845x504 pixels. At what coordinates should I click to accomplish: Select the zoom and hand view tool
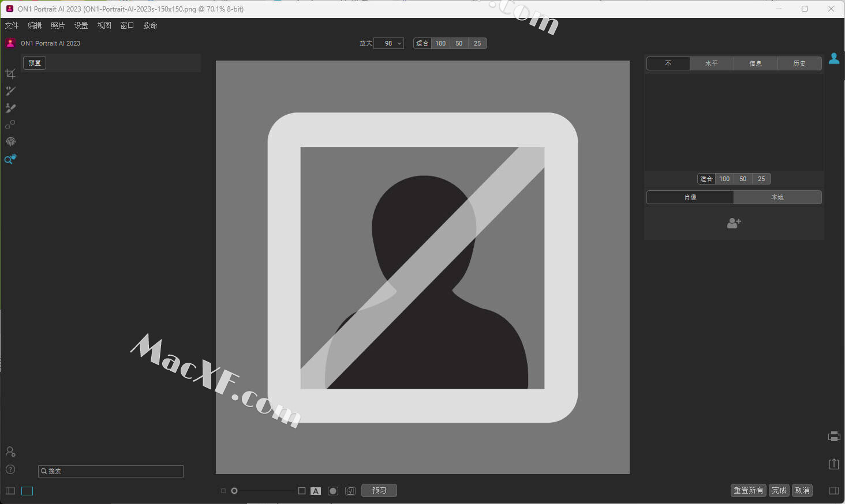tap(10, 159)
